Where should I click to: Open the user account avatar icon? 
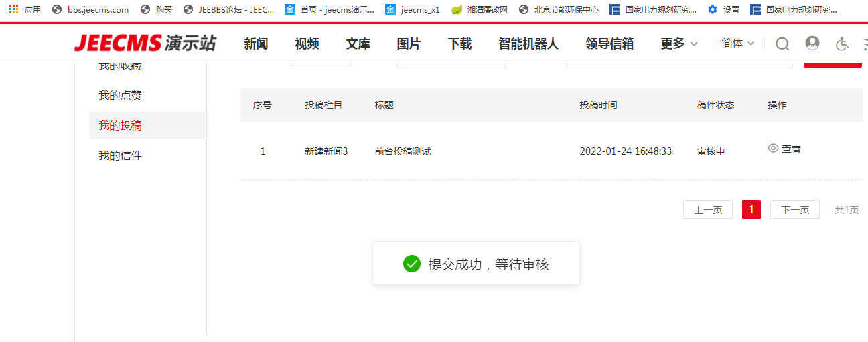tap(812, 43)
